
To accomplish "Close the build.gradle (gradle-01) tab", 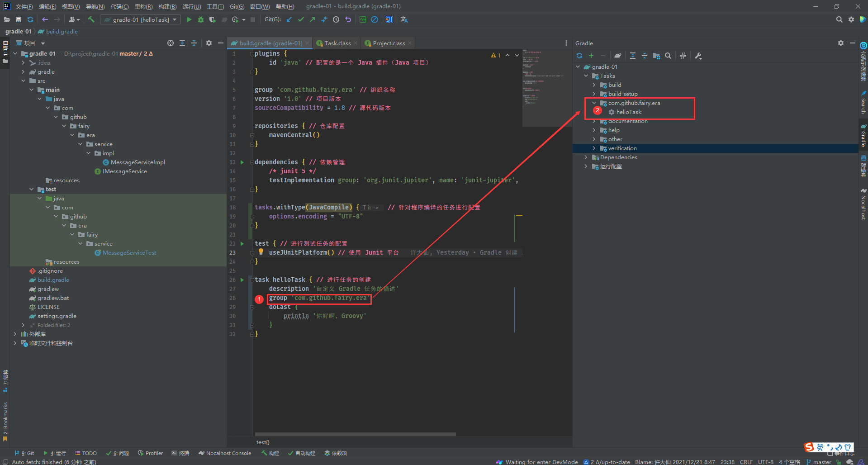I will [x=307, y=43].
